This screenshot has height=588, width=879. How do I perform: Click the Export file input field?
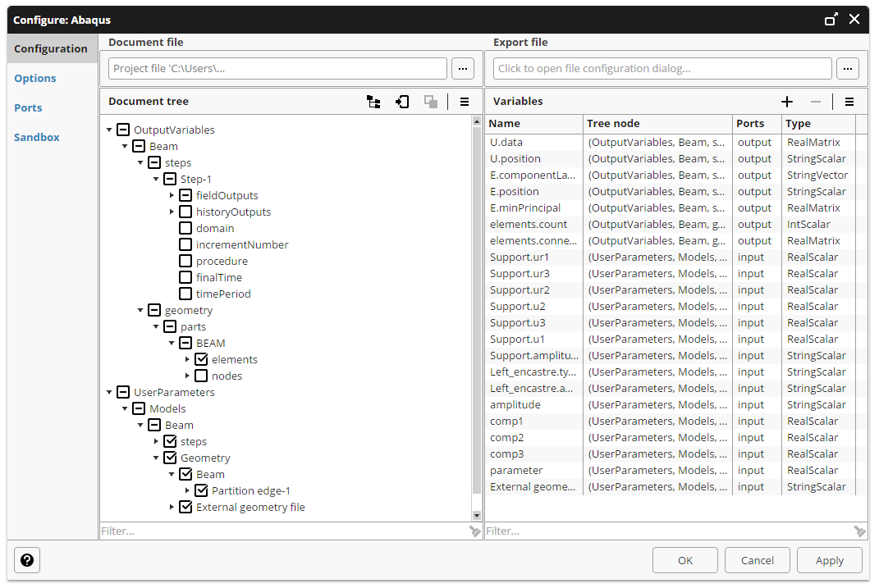(x=662, y=68)
